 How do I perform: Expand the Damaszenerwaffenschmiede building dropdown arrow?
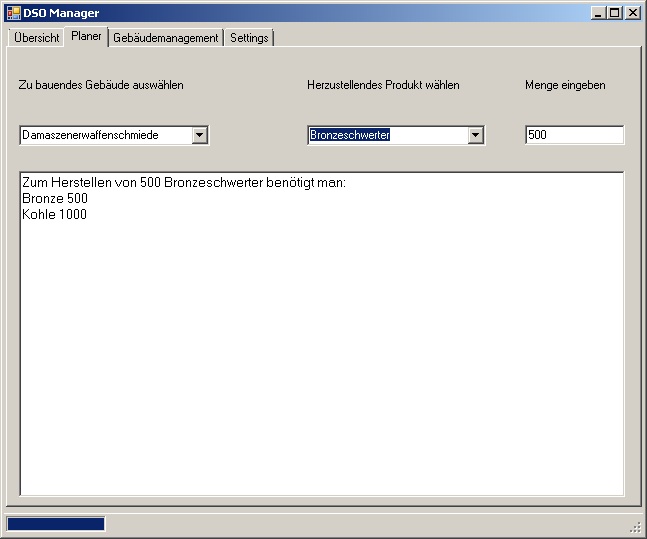tap(200, 135)
